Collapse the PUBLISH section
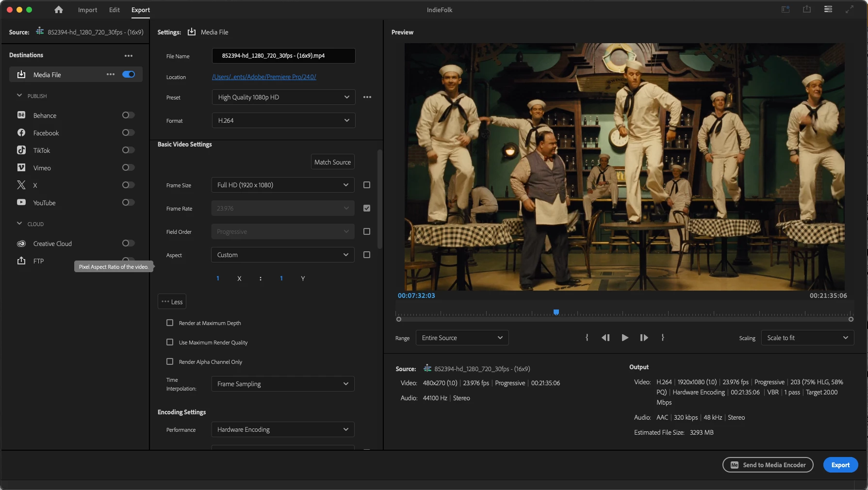Screen dimensions: 868x490 coord(19,96)
